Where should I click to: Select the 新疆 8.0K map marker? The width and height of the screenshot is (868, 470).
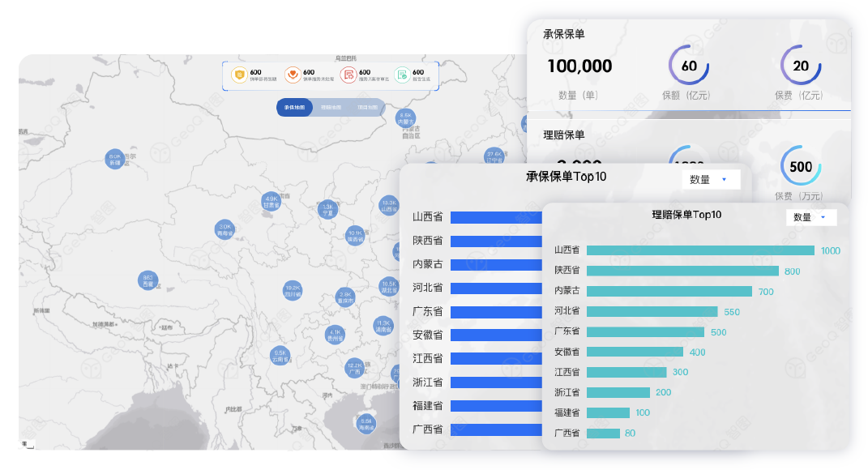[115, 159]
